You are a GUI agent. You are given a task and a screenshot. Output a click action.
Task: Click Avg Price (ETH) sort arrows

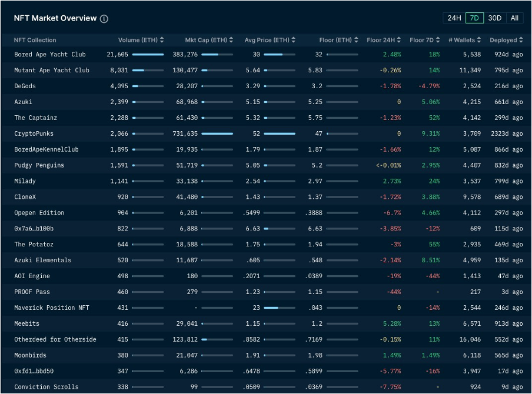[294, 40]
